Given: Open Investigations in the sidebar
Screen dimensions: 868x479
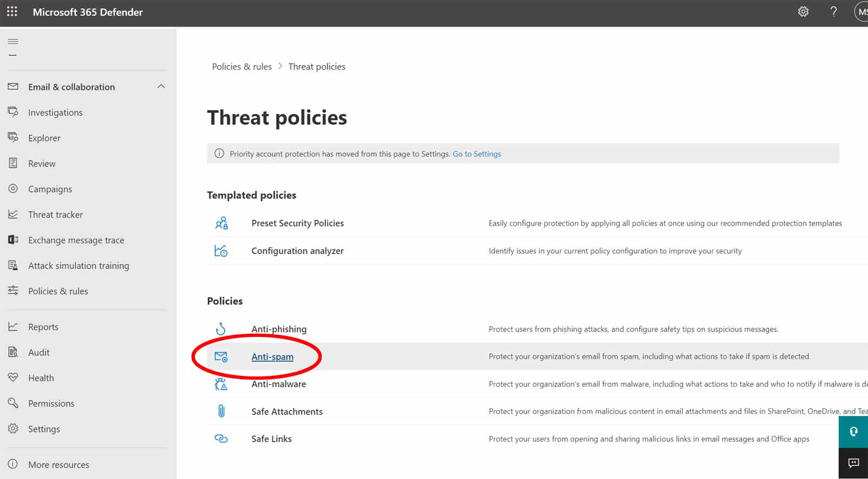Looking at the screenshot, I should click(55, 112).
